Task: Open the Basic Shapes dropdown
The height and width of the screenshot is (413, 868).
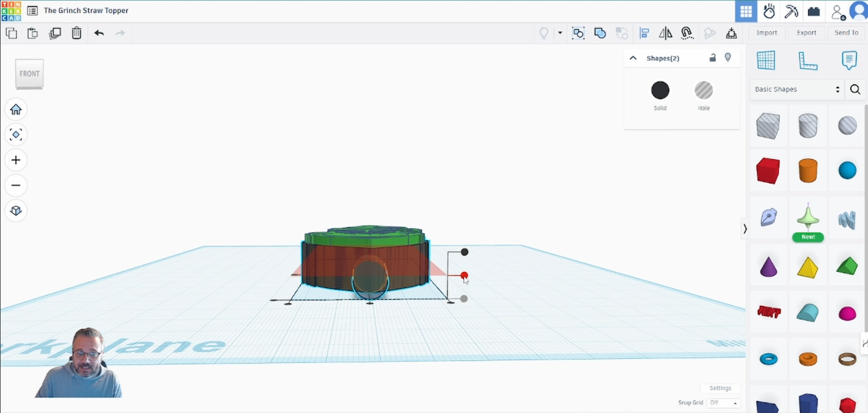Action: (796, 89)
